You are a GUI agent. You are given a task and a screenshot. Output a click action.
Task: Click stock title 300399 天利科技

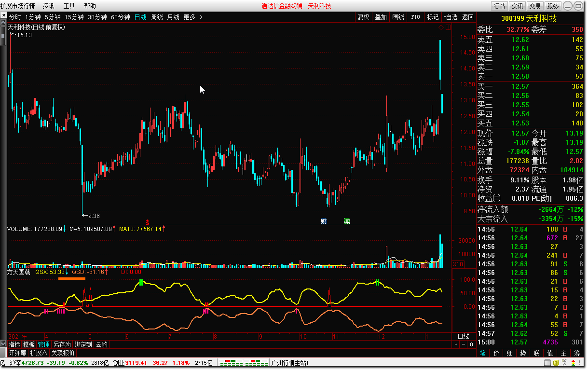529,18
